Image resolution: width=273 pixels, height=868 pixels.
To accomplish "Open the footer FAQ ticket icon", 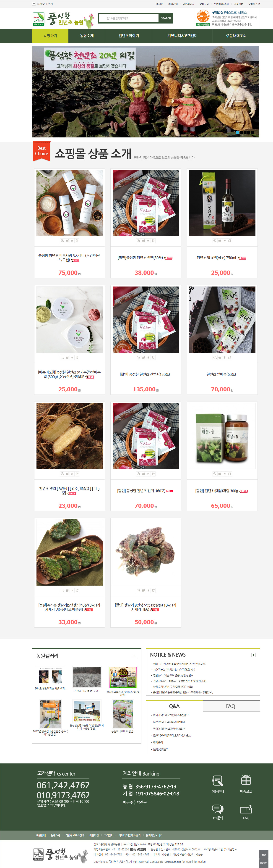I will point(246,809).
